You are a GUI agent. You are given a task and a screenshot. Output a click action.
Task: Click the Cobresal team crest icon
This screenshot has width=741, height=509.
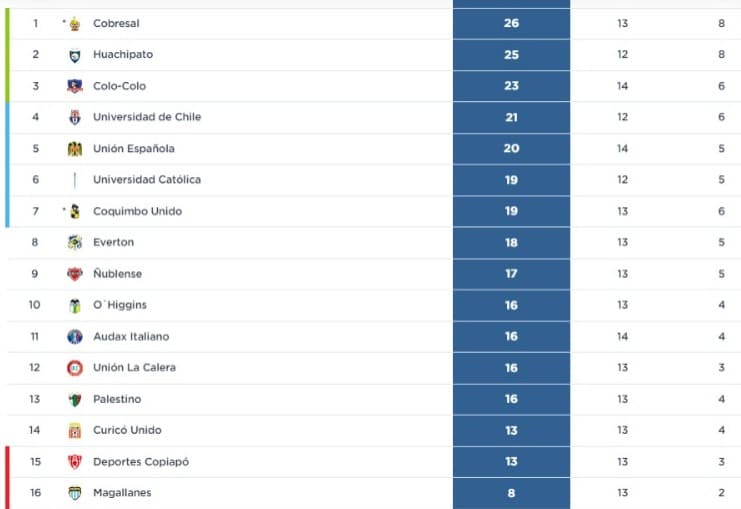pyautogui.click(x=75, y=24)
